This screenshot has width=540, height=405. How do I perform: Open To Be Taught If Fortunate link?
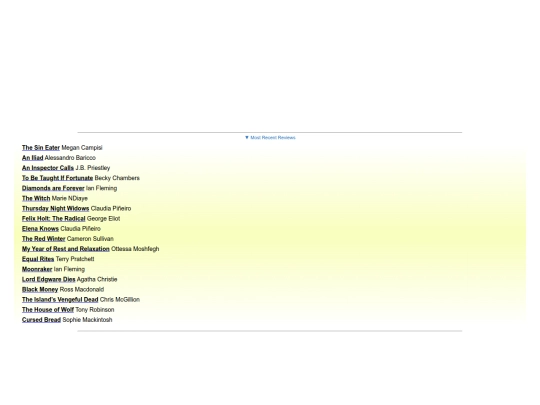(58, 178)
